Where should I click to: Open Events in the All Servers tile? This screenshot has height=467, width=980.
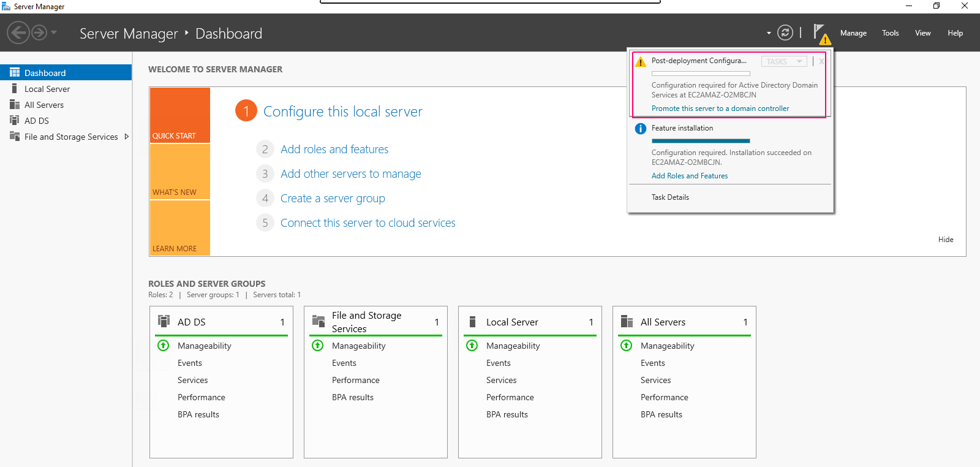pos(653,363)
